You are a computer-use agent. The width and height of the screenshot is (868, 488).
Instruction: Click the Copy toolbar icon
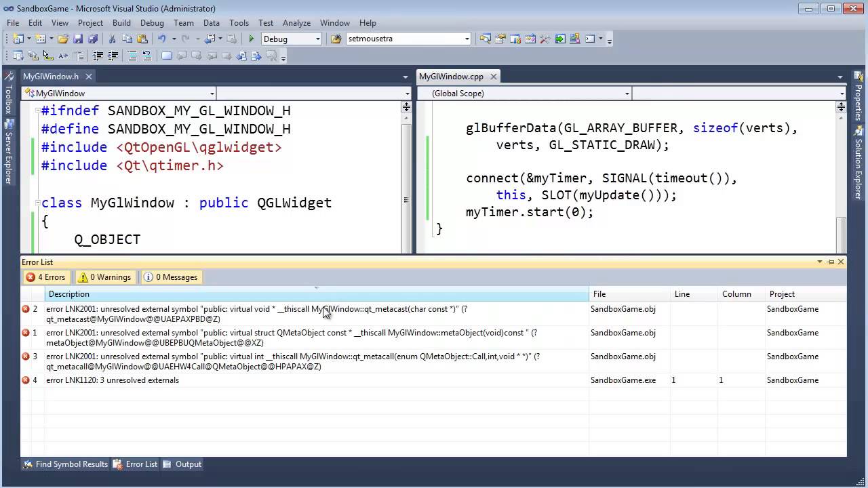(x=127, y=39)
